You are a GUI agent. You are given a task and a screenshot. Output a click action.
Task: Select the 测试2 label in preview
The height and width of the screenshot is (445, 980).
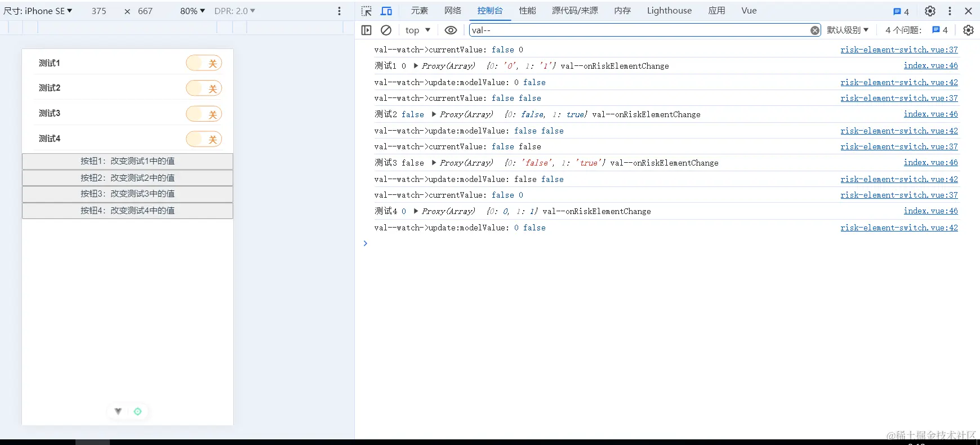pyautogui.click(x=50, y=88)
